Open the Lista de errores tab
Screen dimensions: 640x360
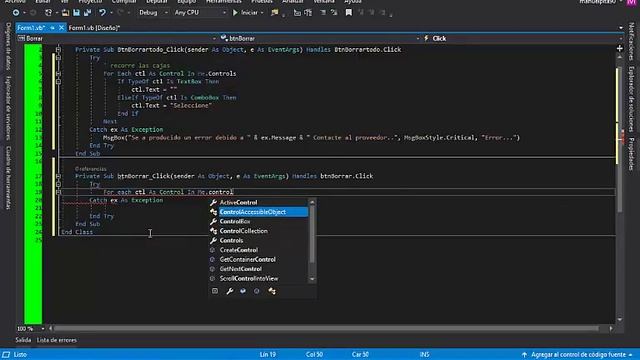click(x=57, y=340)
